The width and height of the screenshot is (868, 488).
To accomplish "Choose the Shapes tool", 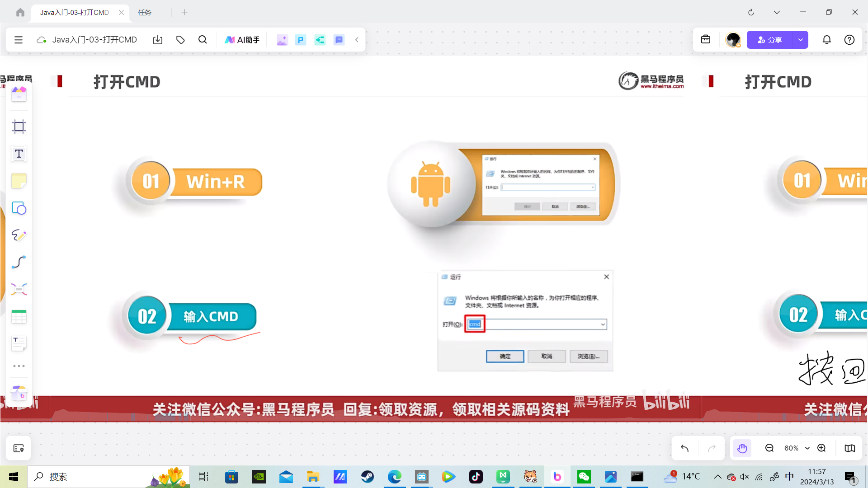I will 19,208.
